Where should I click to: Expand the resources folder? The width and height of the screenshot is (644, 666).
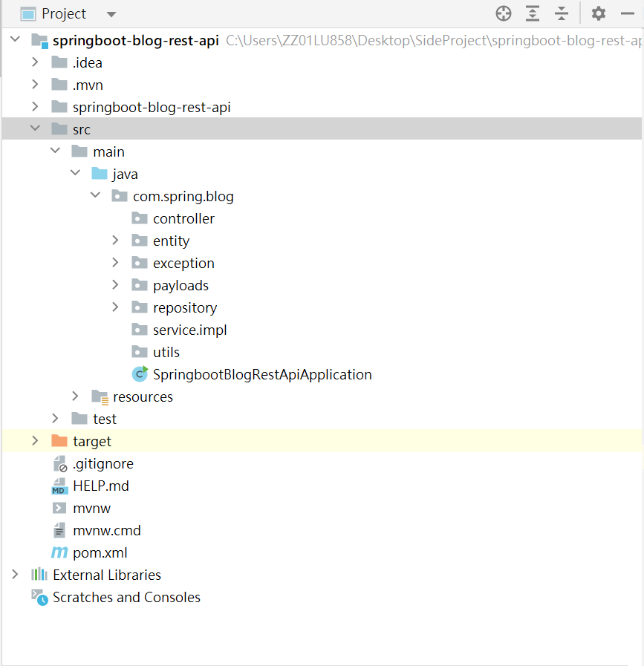click(75, 396)
